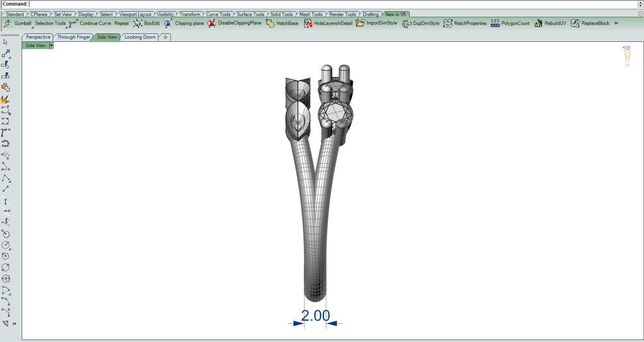
Task: Open the CPlanes toolbar tab
Action: tap(39, 14)
